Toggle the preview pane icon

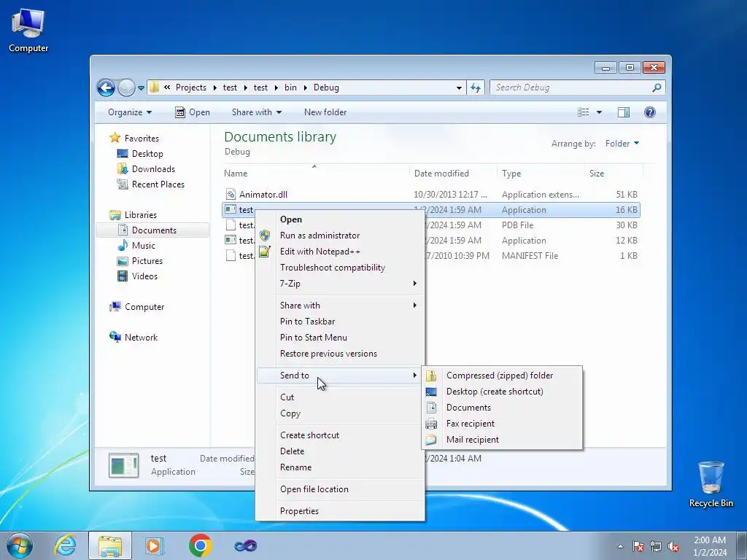point(624,112)
